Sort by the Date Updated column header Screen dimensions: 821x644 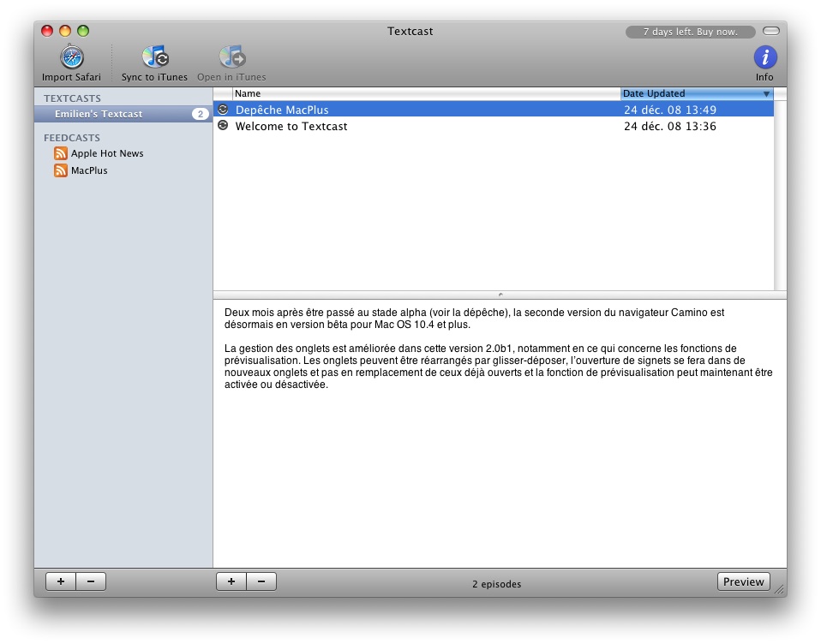(x=697, y=93)
